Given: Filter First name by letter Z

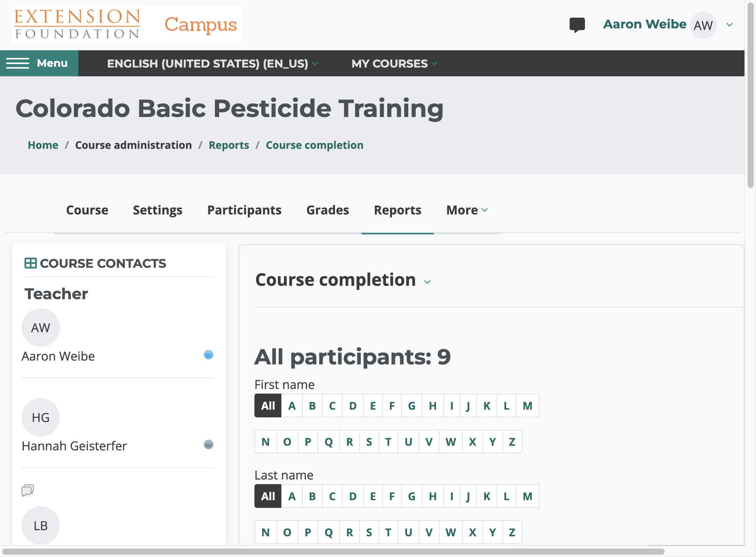Looking at the screenshot, I should tap(512, 442).
